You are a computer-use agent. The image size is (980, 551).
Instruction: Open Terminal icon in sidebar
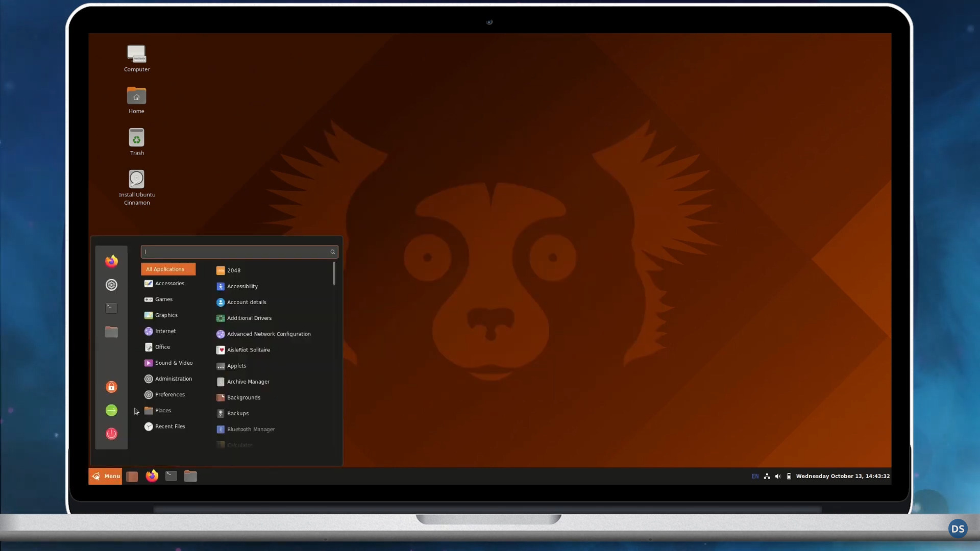tap(111, 308)
